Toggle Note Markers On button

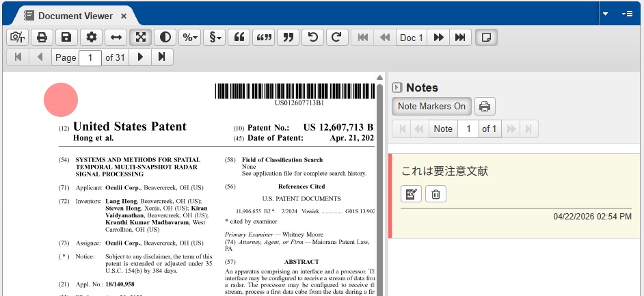[x=431, y=107]
